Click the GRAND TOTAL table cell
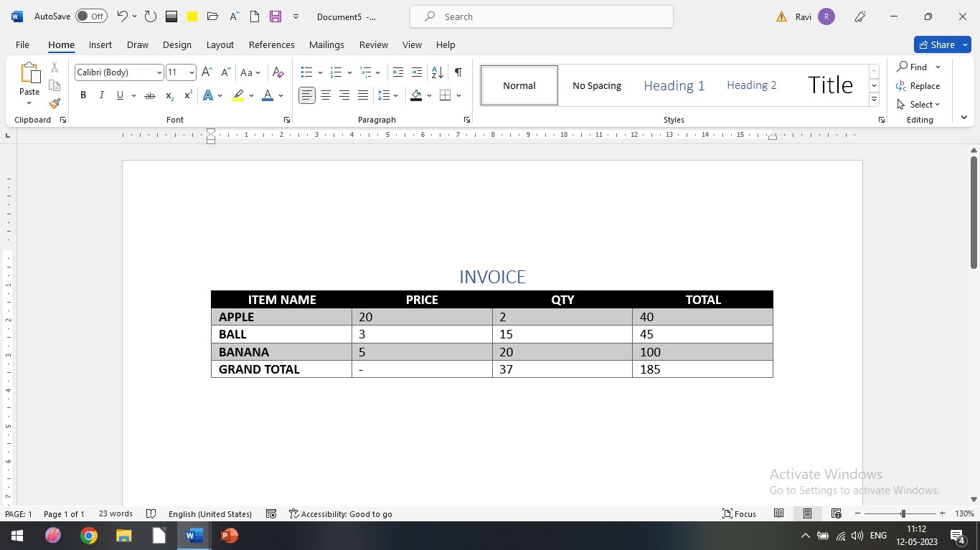 281,369
